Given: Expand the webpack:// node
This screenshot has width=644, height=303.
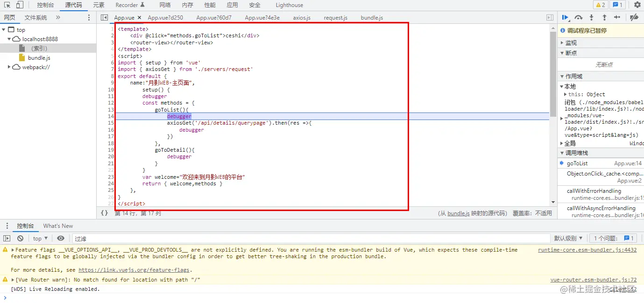Looking at the screenshot, I should pyautogui.click(x=9, y=67).
